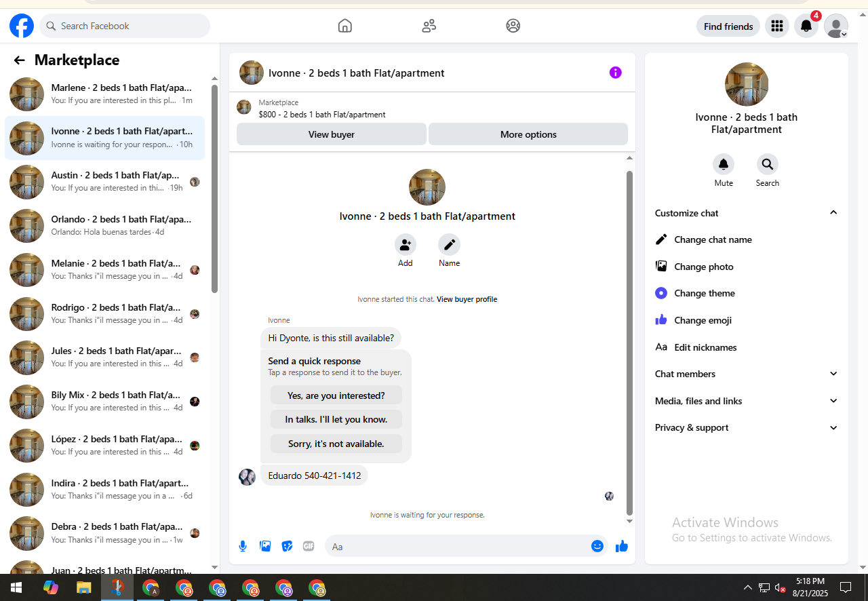
Task: Click Eduardo's sender avatar beside the message
Action: (247, 477)
